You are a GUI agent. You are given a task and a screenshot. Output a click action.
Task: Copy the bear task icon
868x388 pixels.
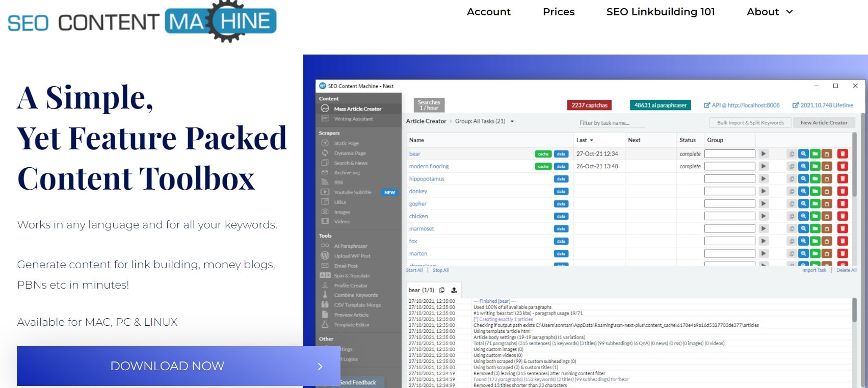click(792, 153)
